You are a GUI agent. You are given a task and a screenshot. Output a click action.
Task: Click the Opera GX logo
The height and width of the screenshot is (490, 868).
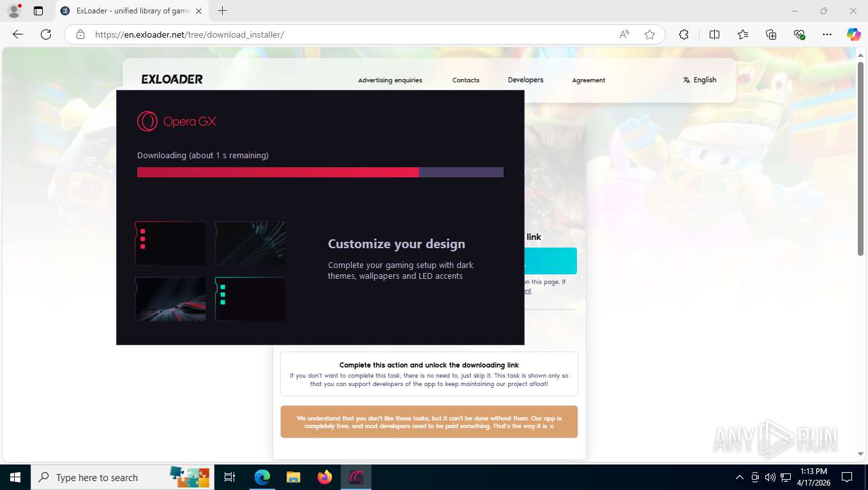177,121
